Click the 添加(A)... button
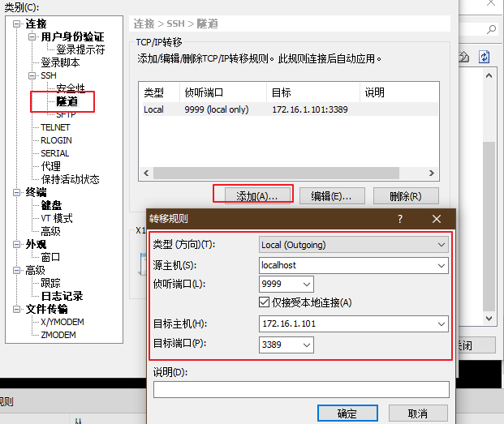Image resolution: width=504 pixels, height=424 pixels. pos(256,195)
